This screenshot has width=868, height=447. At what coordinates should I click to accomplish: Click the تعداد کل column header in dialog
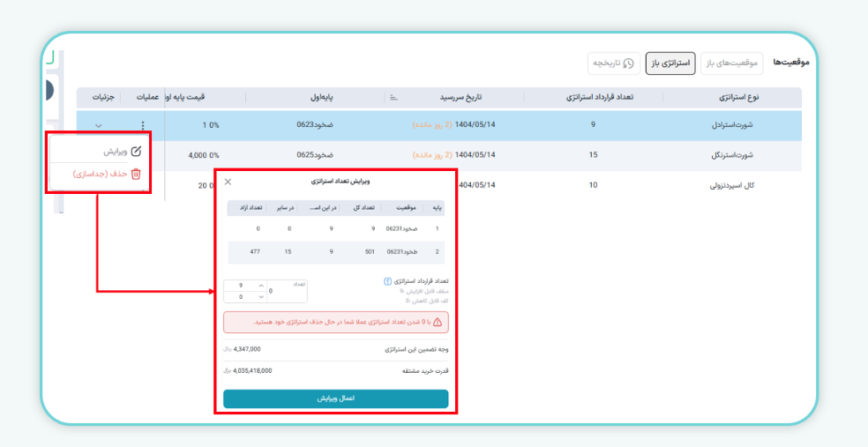(364, 208)
